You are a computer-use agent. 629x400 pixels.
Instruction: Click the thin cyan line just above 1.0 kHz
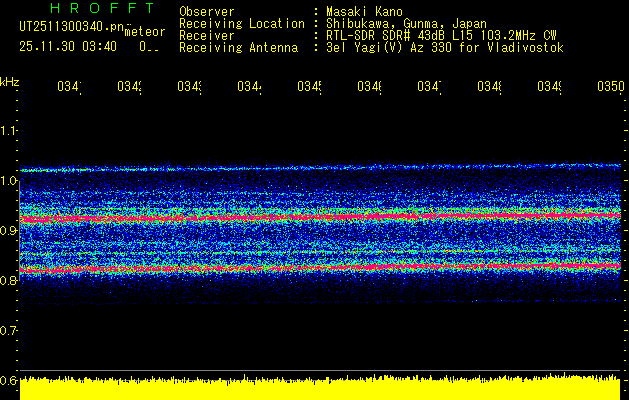coord(320,168)
